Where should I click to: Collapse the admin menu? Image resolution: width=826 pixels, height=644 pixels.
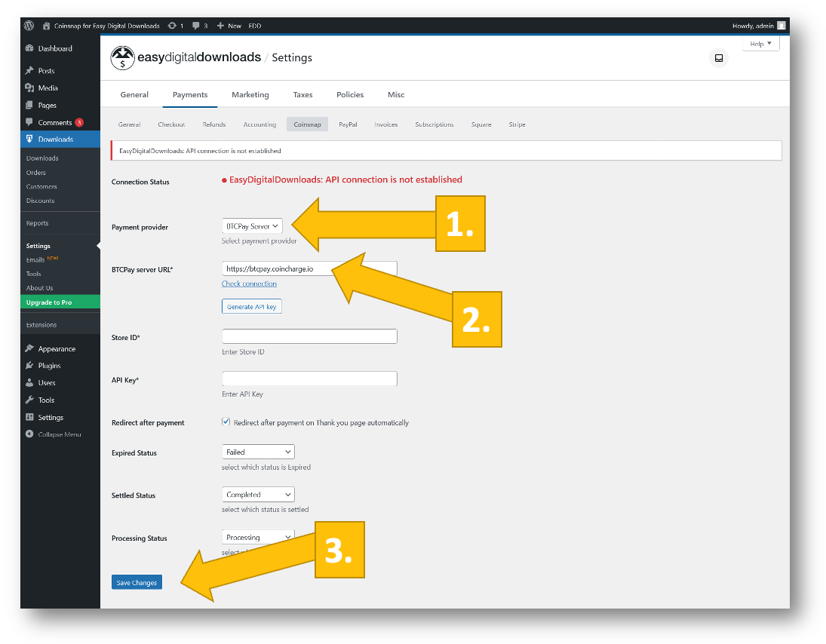[54, 434]
